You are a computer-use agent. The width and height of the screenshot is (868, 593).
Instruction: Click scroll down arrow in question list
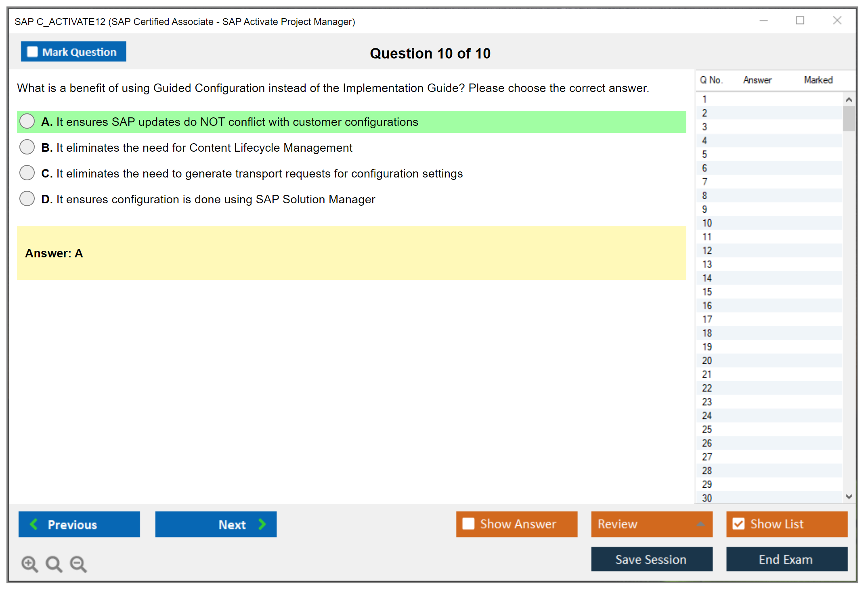pyautogui.click(x=849, y=497)
